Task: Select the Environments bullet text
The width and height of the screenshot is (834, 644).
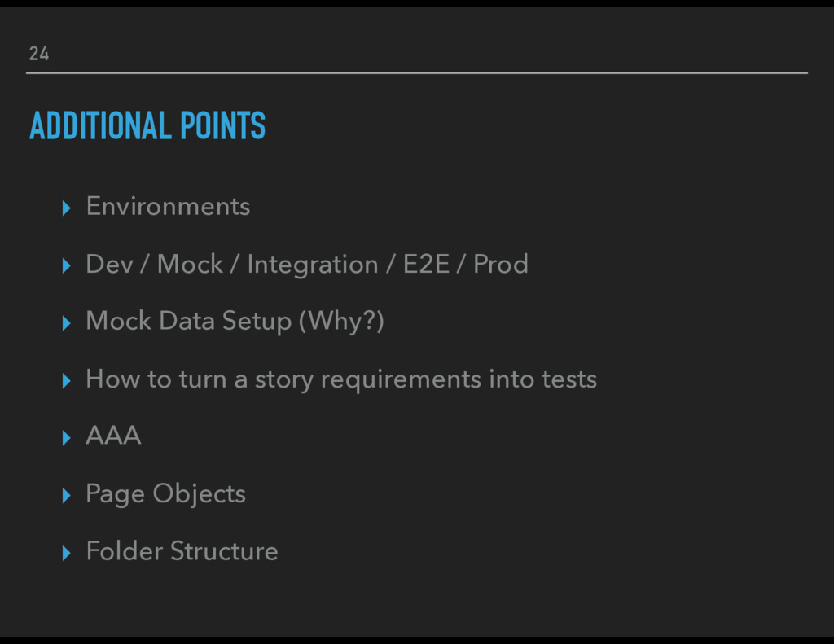Action: [x=168, y=206]
